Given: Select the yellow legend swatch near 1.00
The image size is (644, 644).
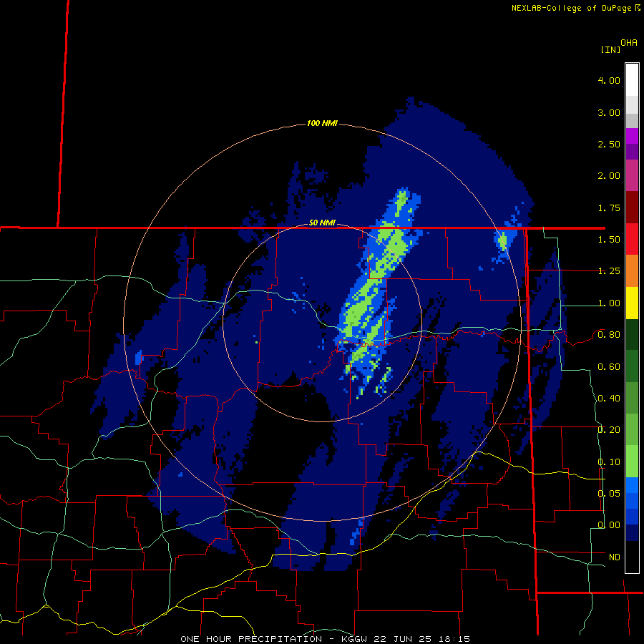Looking at the screenshot, I should point(632,303).
